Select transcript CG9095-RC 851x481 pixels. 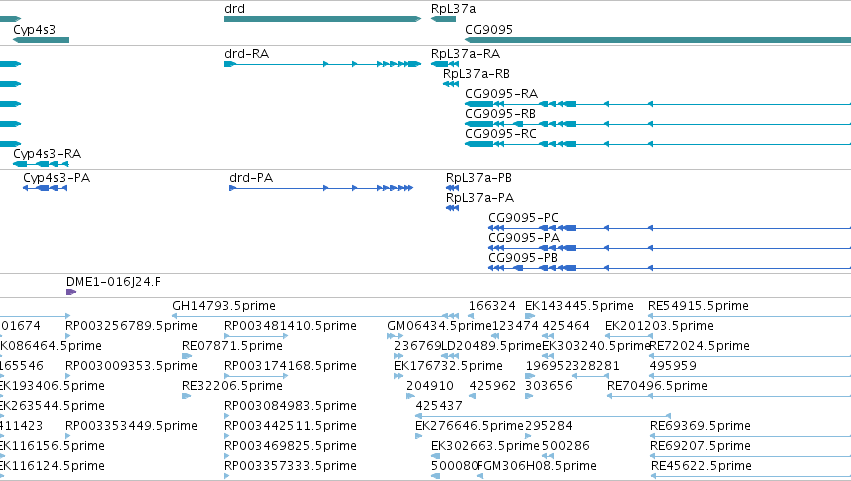(658, 144)
